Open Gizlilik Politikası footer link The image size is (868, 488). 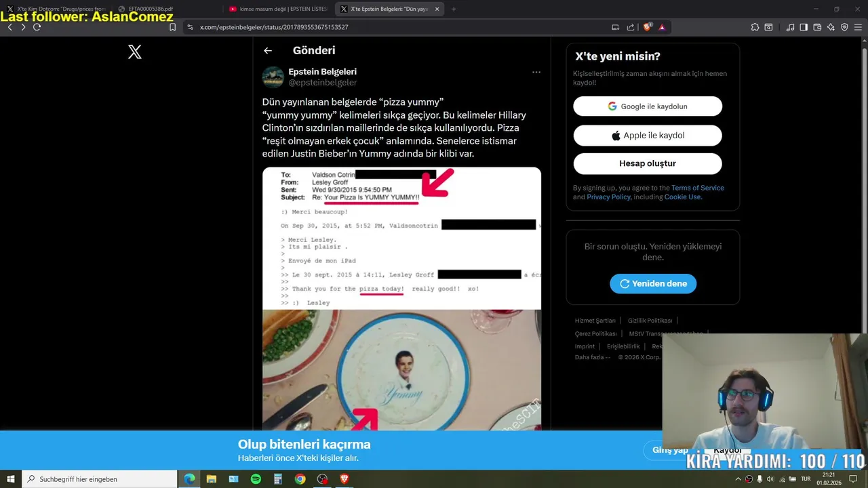click(x=650, y=321)
